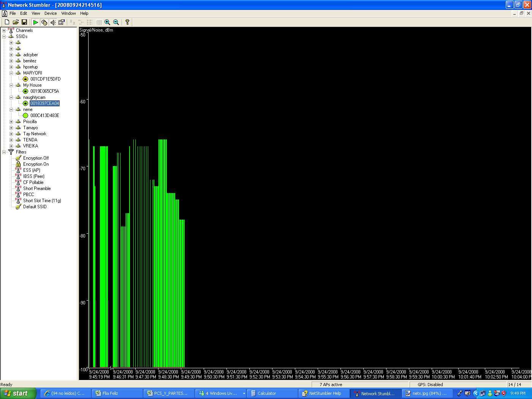Select highlighted access point 0018397CEA04
Image resolution: width=532 pixels, height=399 pixels.
click(44, 103)
